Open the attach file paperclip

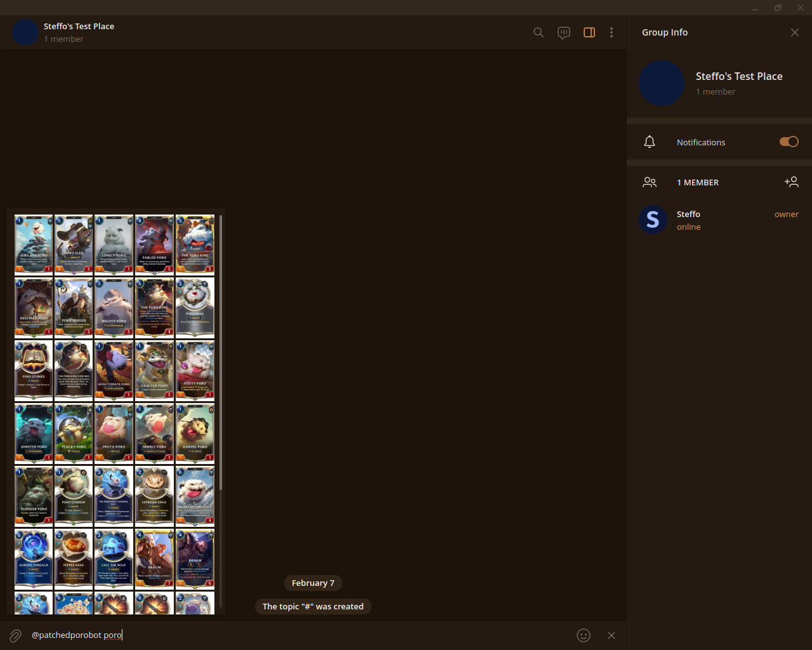click(15, 635)
